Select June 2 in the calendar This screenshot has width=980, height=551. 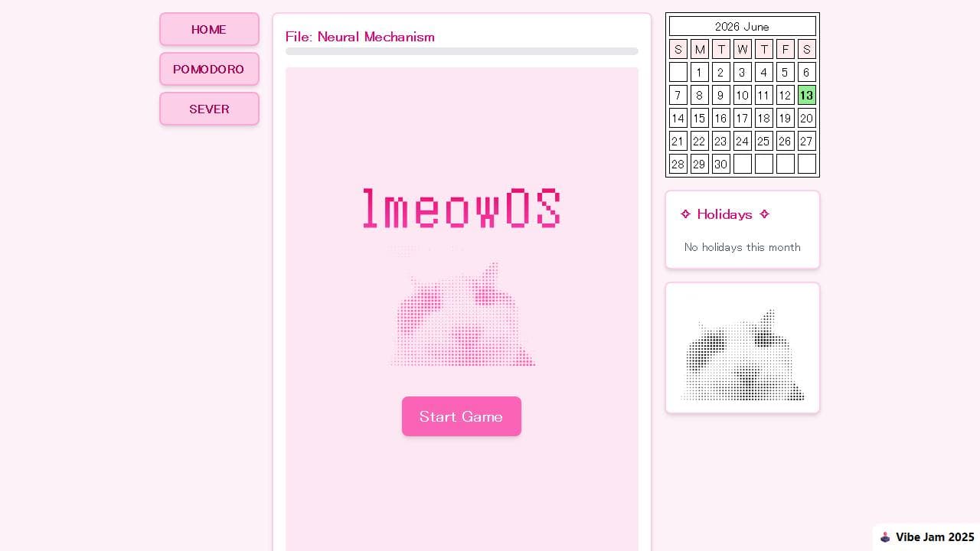point(721,72)
